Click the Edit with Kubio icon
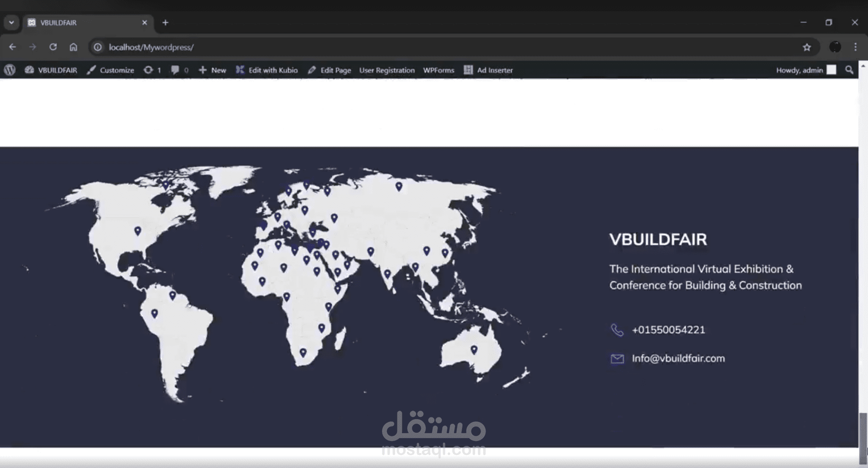This screenshot has width=868, height=468. 240,70
